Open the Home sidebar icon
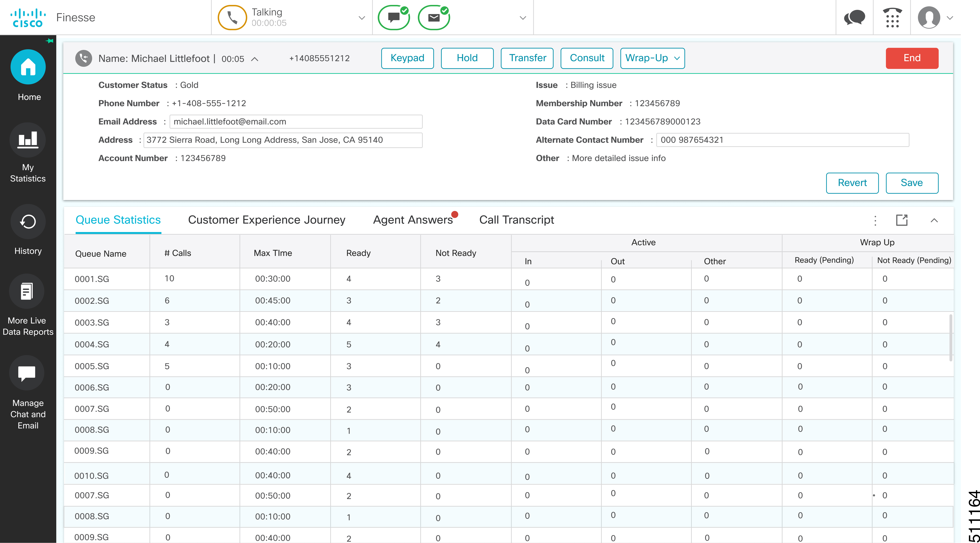Image resolution: width=980 pixels, height=543 pixels. pyautogui.click(x=28, y=67)
